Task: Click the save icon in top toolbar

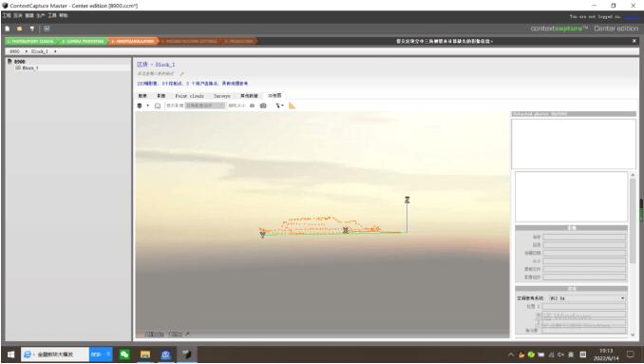Action: (32, 29)
